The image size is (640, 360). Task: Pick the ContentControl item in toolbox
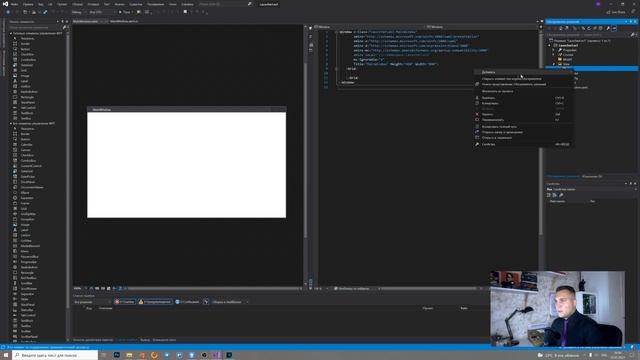click(31, 166)
